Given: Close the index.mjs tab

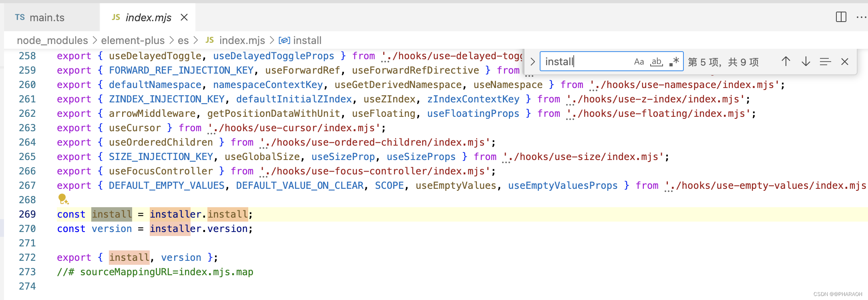Looking at the screenshot, I should click(x=184, y=17).
